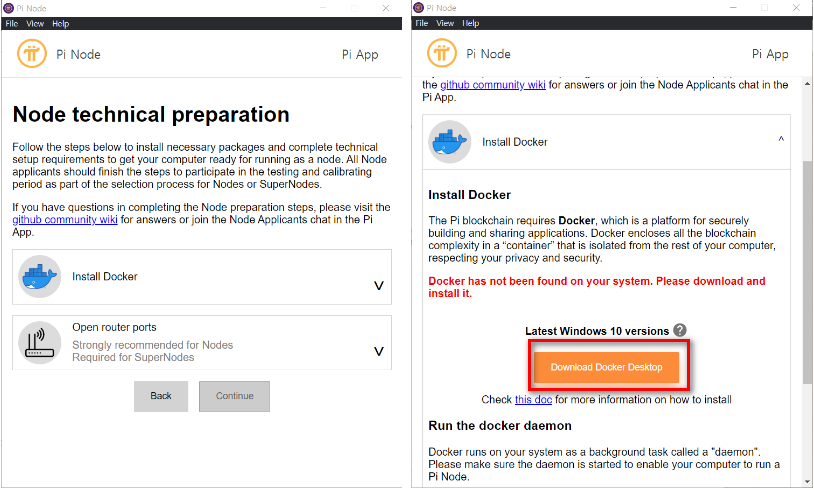Screen dimensions: 814x490
Task: Click the Pi Node header text in right window
Action: (489, 54)
